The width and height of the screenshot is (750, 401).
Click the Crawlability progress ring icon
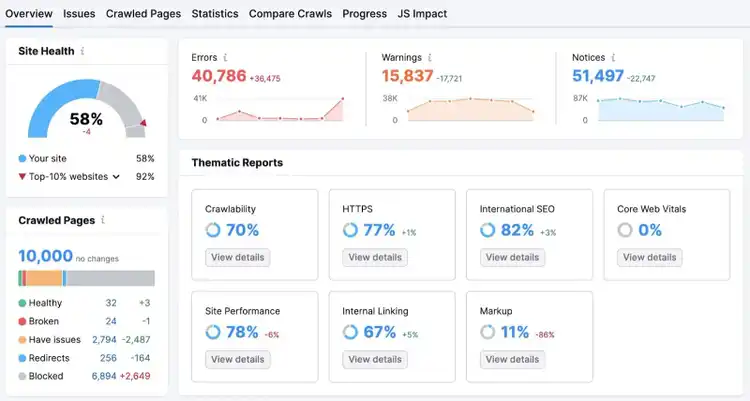[x=213, y=230]
